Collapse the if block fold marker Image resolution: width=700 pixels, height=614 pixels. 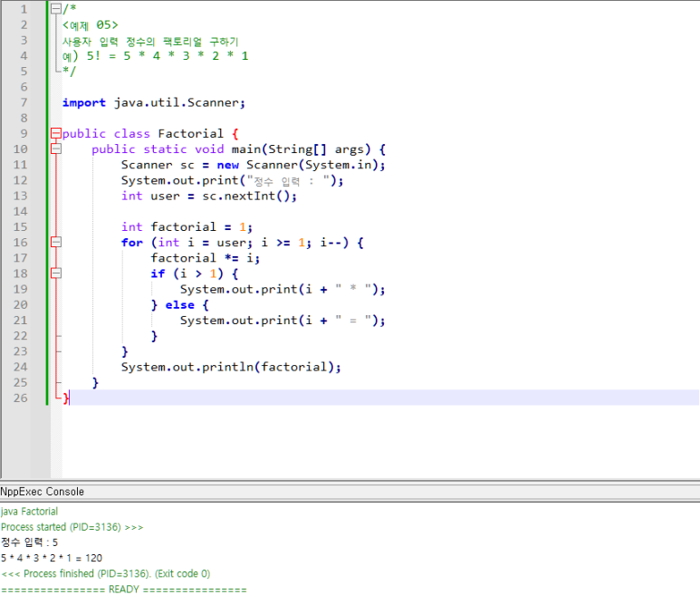point(56,273)
